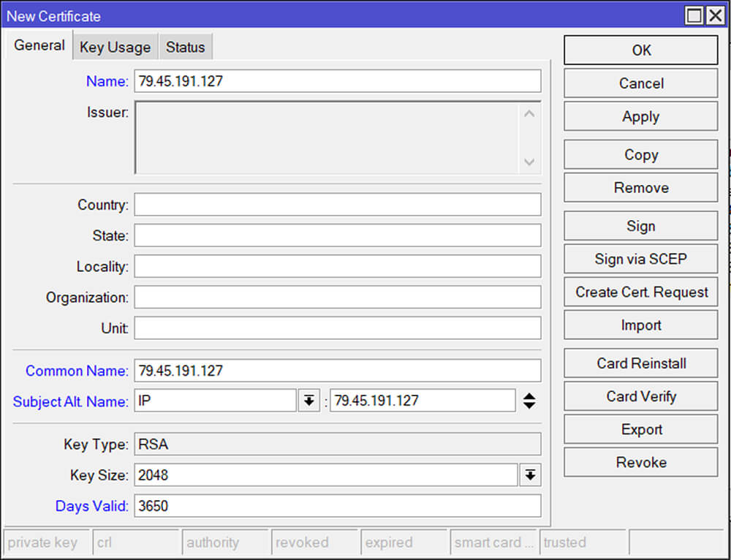Click the 'revoked' status flag
731x560 pixels.
(314, 542)
